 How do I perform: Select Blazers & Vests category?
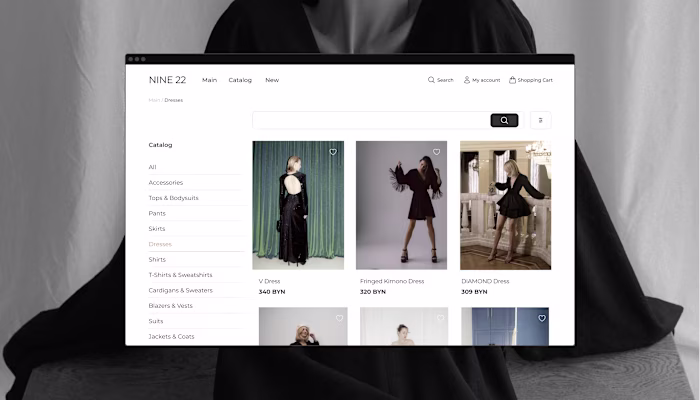coord(171,306)
